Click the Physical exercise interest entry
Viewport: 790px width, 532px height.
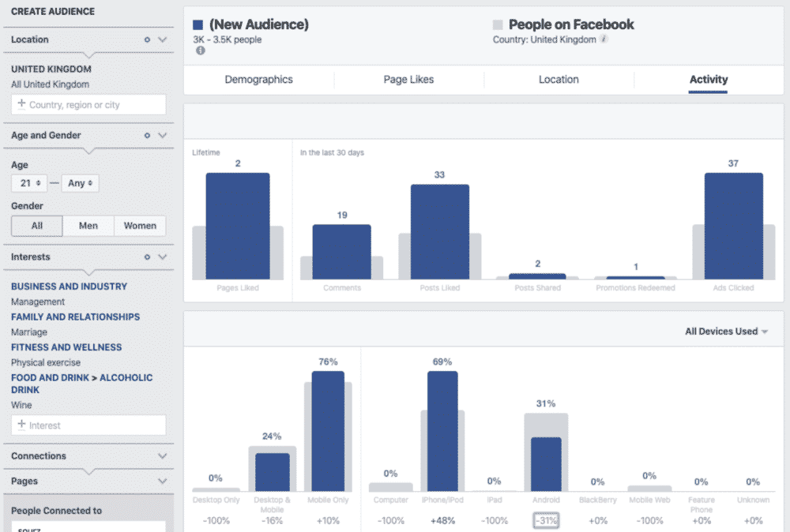coord(46,362)
